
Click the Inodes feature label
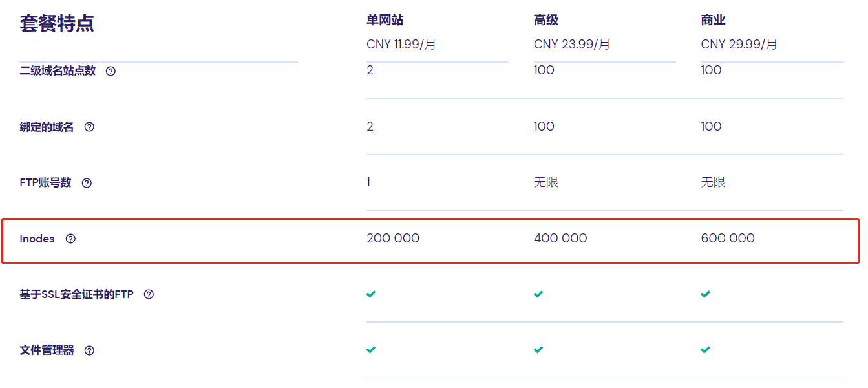point(37,239)
